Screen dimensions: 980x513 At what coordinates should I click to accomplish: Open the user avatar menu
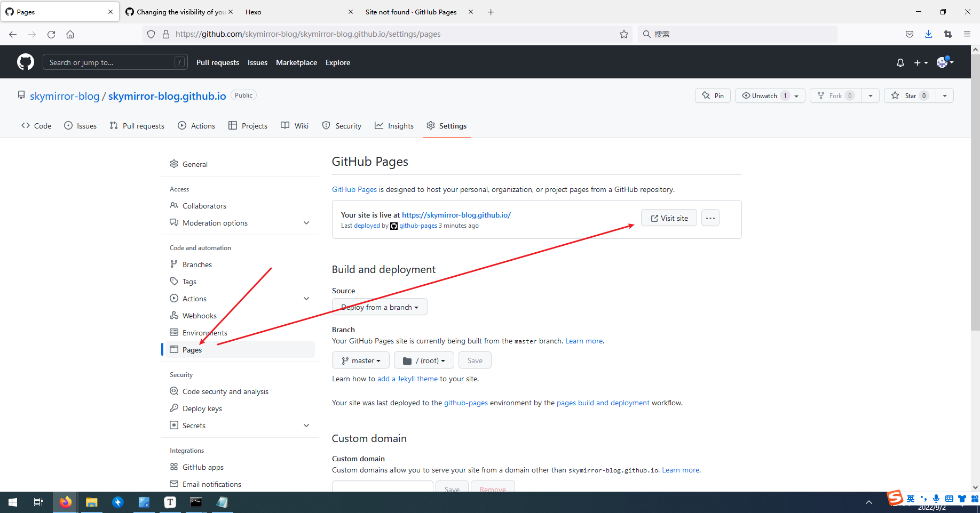click(945, 62)
